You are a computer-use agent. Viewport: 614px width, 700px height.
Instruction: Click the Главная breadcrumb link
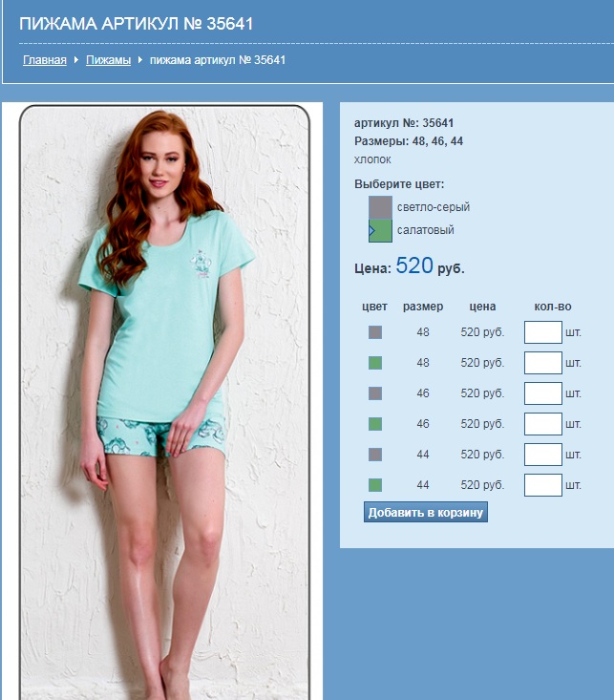45,60
